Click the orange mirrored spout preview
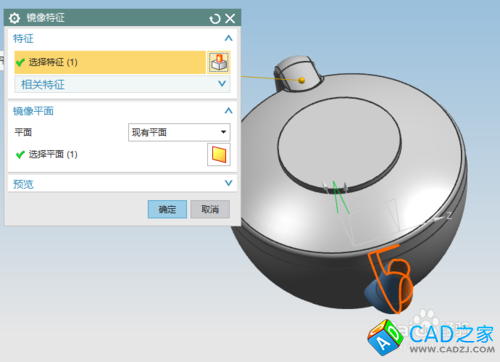This screenshot has height=362, width=500. click(390, 279)
